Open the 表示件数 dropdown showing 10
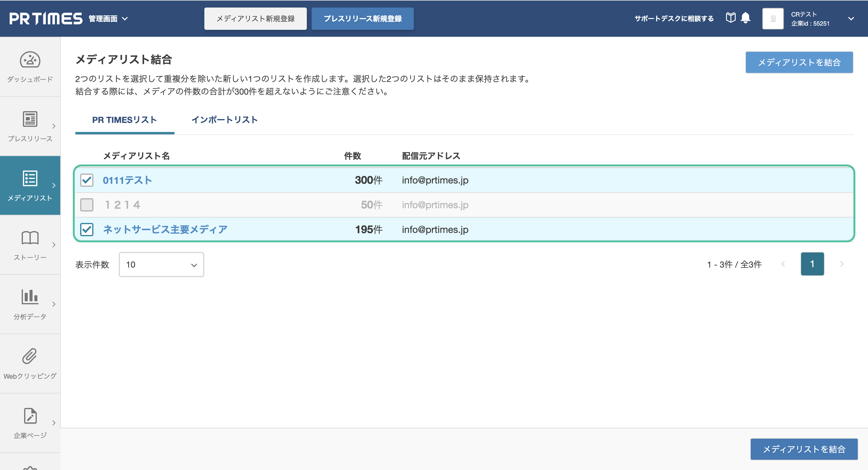The image size is (868, 470). click(x=162, y=265)
